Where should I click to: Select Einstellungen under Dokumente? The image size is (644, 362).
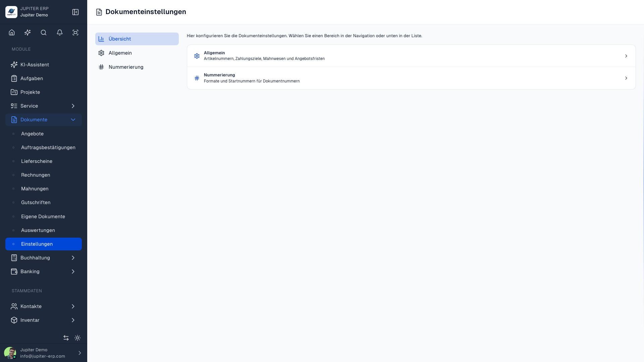[x=44, y=244]
